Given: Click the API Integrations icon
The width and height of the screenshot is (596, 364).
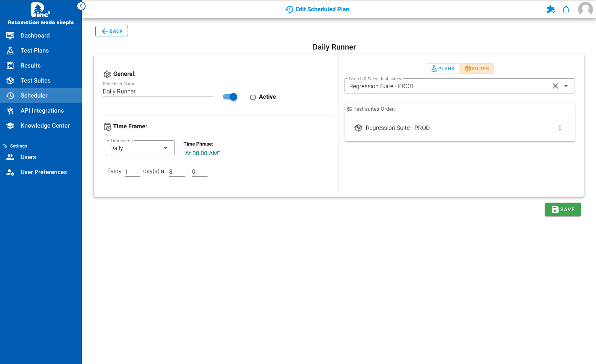Looking at the screenshot, I should tap(11, 110).
